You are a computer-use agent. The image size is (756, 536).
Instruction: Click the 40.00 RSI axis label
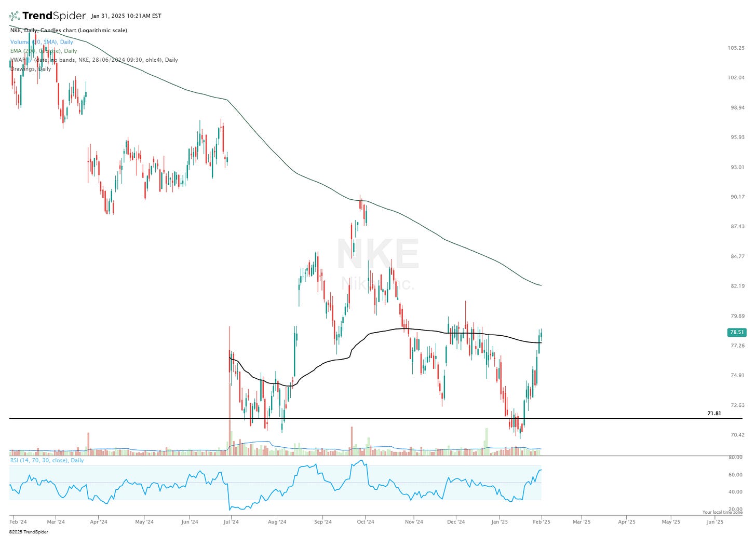(736, 491)
